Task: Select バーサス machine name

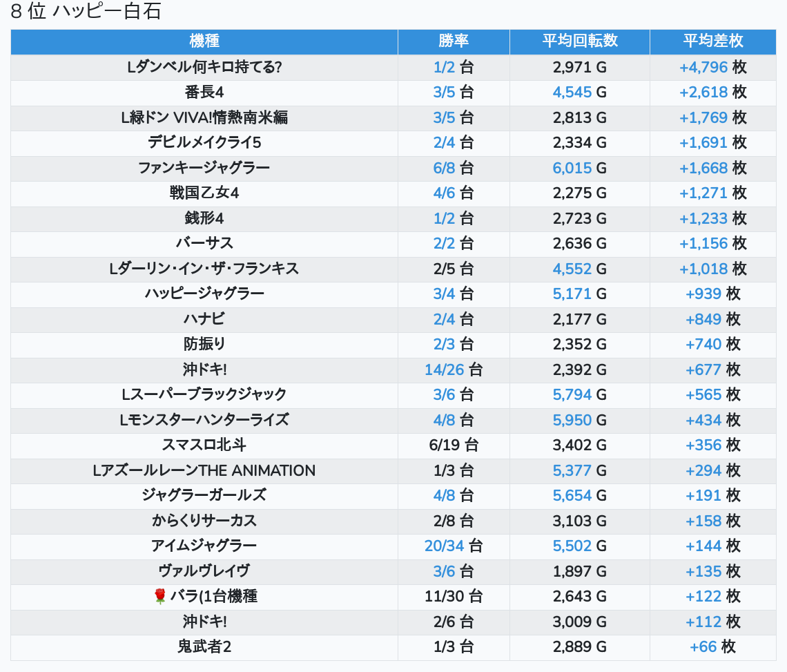Action: [x=204, y=244]
